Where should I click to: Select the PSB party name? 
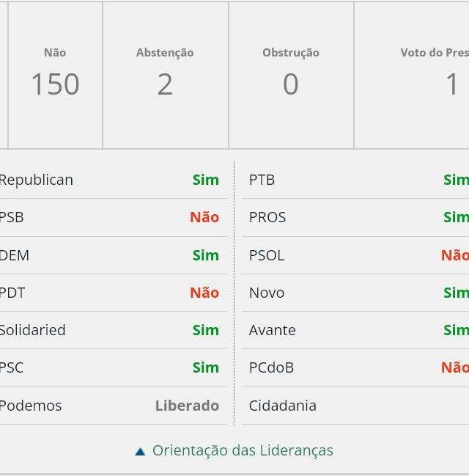(x=12, y=217)
